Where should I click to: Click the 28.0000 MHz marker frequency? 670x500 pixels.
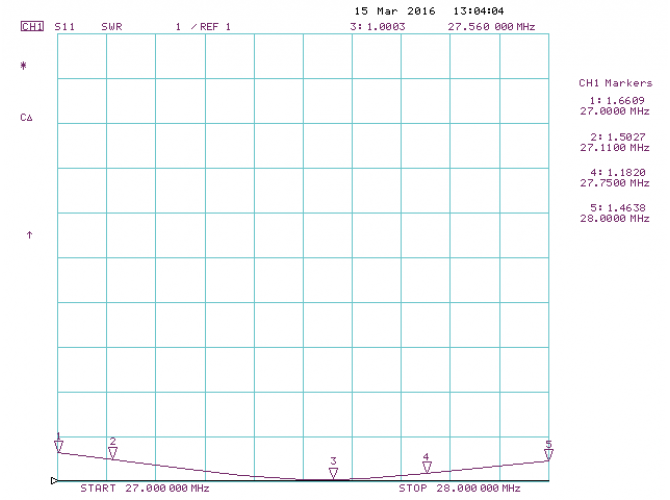coord(614,218)
